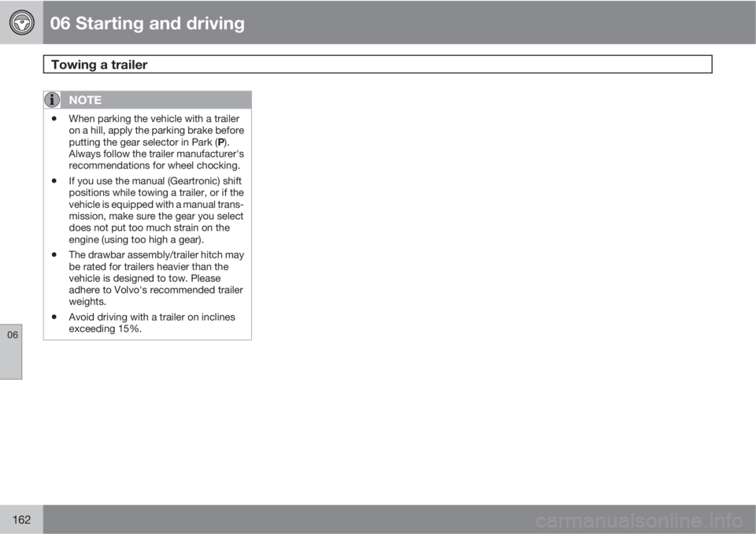
Task: Select 'Avoid driving with a trailer on inclines' line
Action: tap(152, 317)
